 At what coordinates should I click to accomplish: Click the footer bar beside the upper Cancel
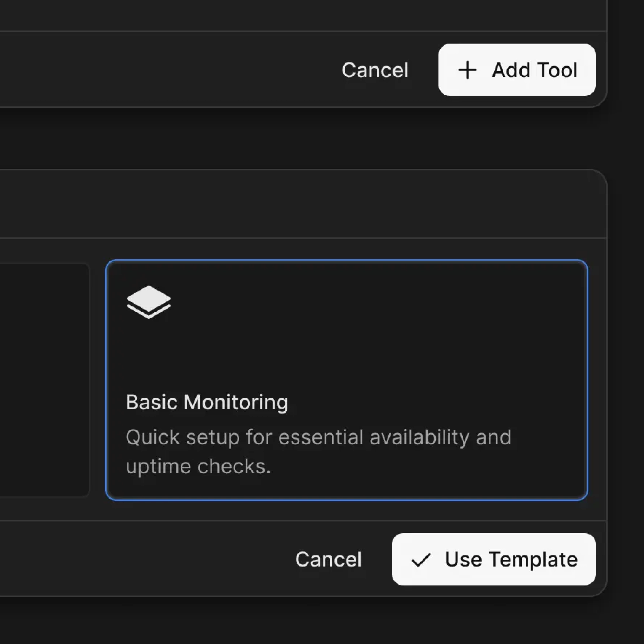tap(167, 70)
